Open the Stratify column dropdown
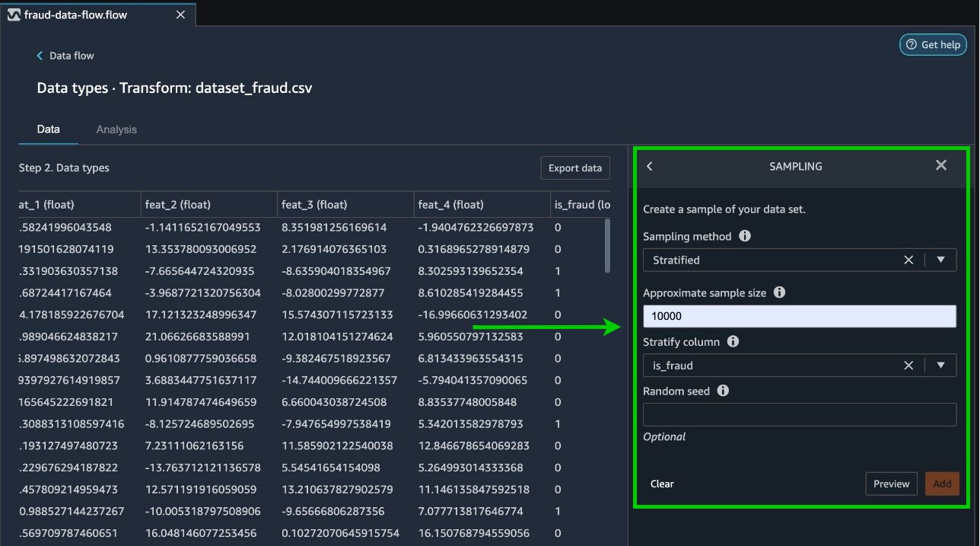Image resolution: width=980 pixels, height=546 pixels. pyautogui.click(x=941, y=366)
